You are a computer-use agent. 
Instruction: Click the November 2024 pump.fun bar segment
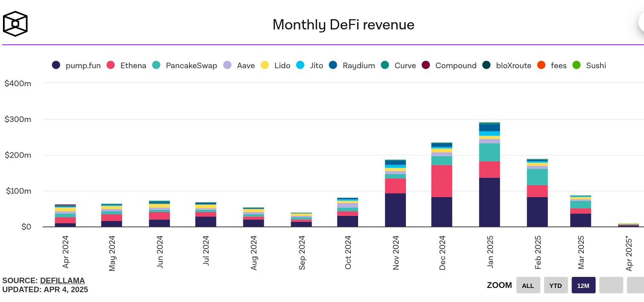coord(395,210)
